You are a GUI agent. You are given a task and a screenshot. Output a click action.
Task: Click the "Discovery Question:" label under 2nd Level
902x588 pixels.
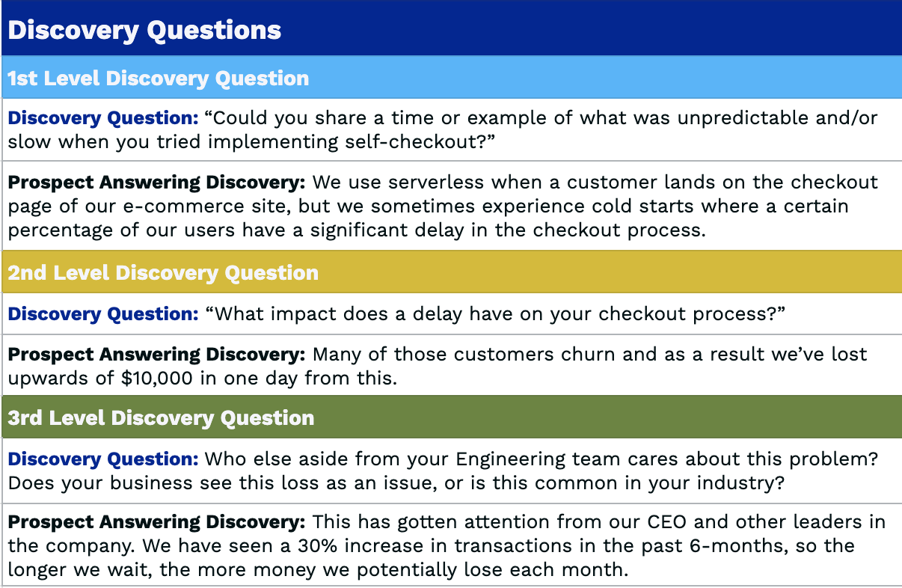click(x=103, y=314)
